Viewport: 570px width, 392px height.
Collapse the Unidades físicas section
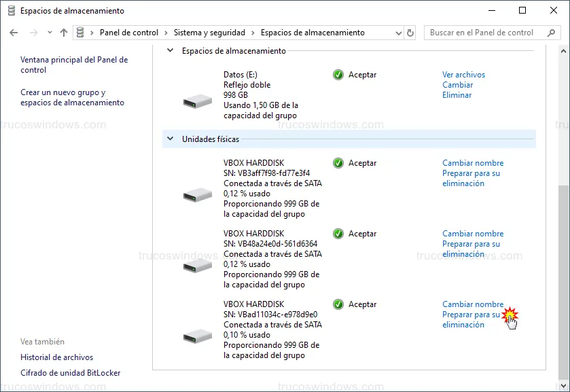[170, 139]
